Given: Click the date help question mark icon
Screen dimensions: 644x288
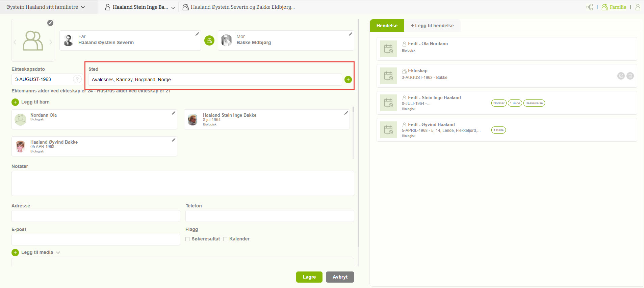Looking at the screenshot, I should 77,79.
